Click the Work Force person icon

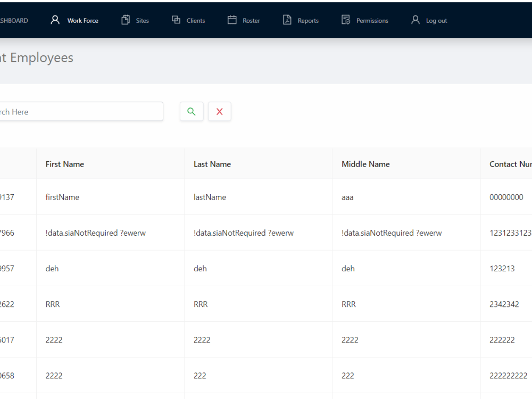click(55, 20)
